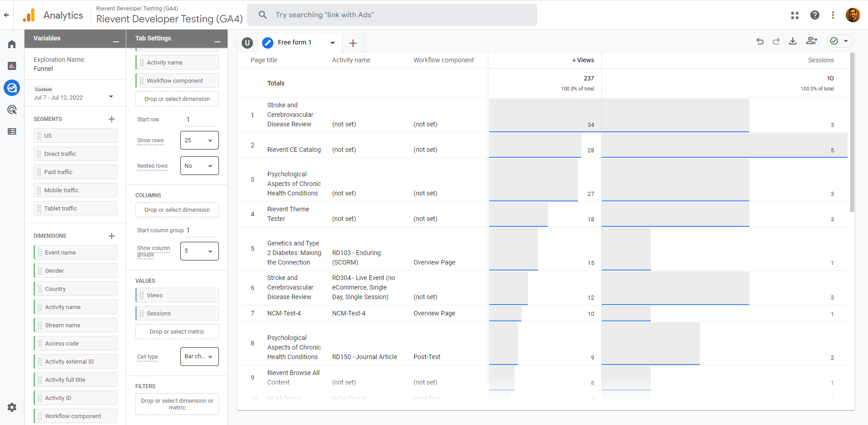Click the Activity name row chip in Tab Settings
This screenshot has width=868, height=425.
pos(177,62)
